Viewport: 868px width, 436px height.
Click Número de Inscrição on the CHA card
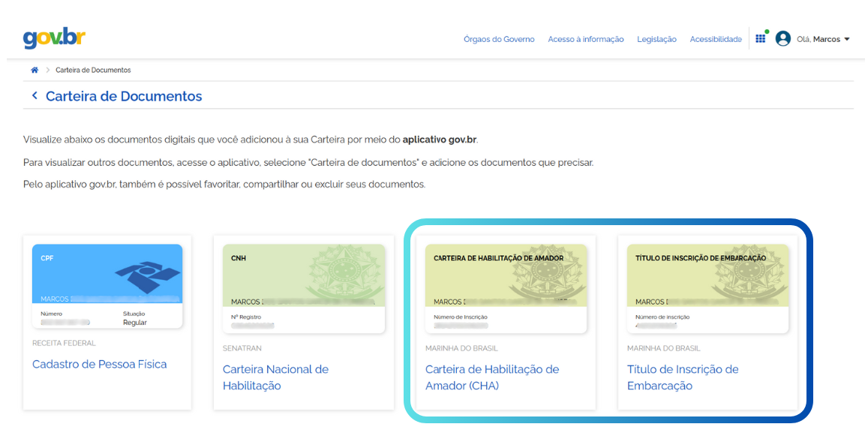pyautogui.click(x=460, y=317)
